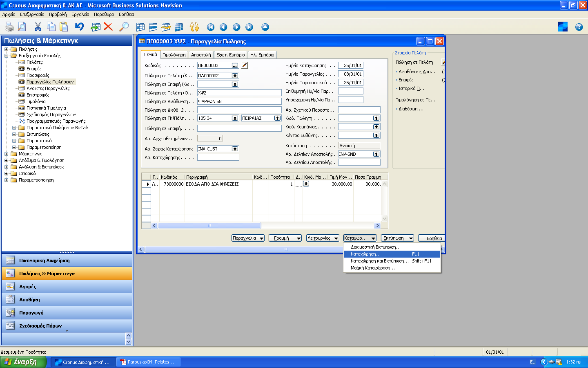
Task: Open Αρ. Σειράς Καταχώρησης INV-CUST+ lookup
Action: click(x=235, y=149)
